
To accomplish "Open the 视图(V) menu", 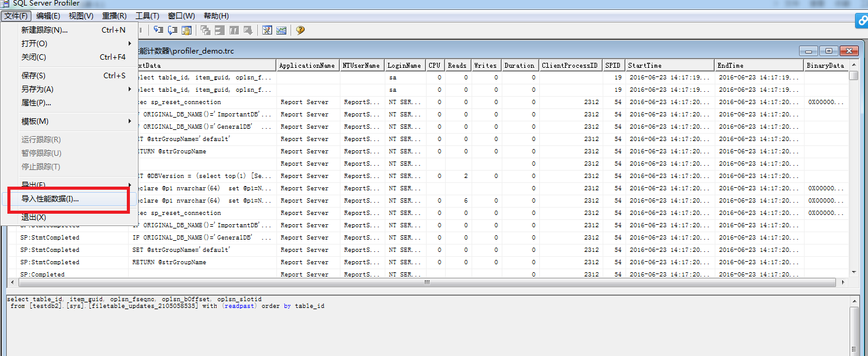I will 81,16.
